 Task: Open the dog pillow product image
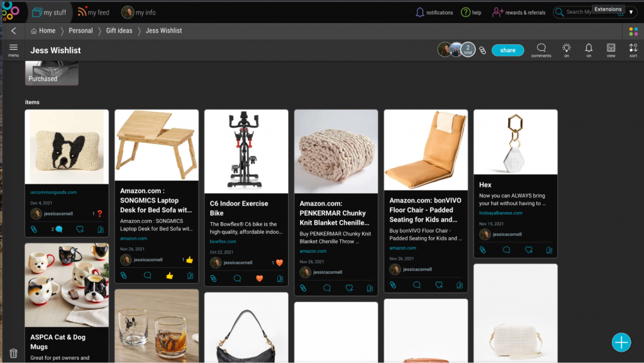click(x=67, y=147)
